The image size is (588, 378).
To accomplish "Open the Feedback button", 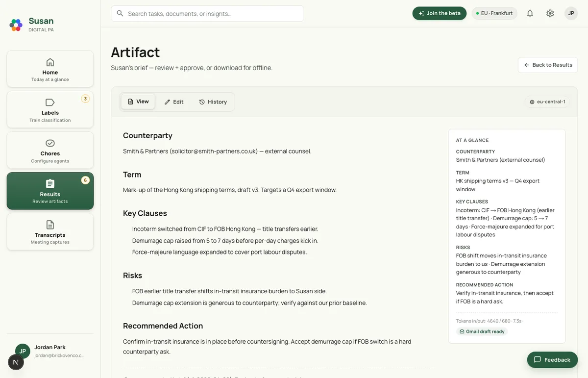I will 552,359.
